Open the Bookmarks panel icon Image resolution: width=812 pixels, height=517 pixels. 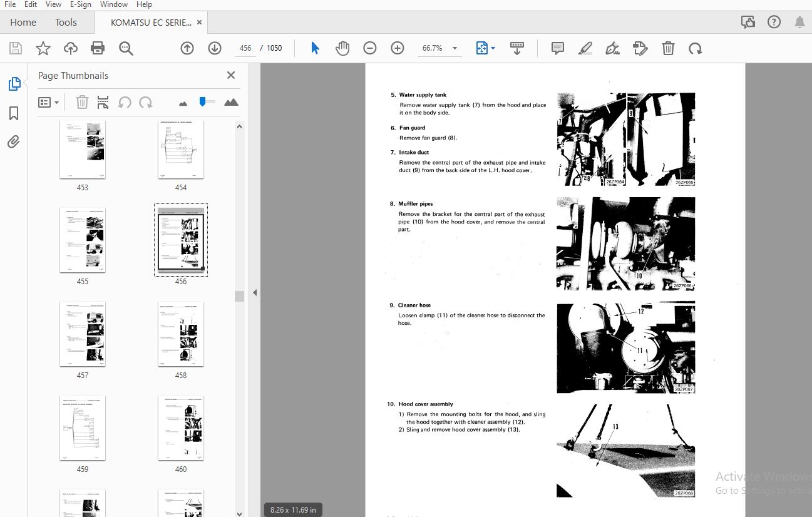pos(14,113)
